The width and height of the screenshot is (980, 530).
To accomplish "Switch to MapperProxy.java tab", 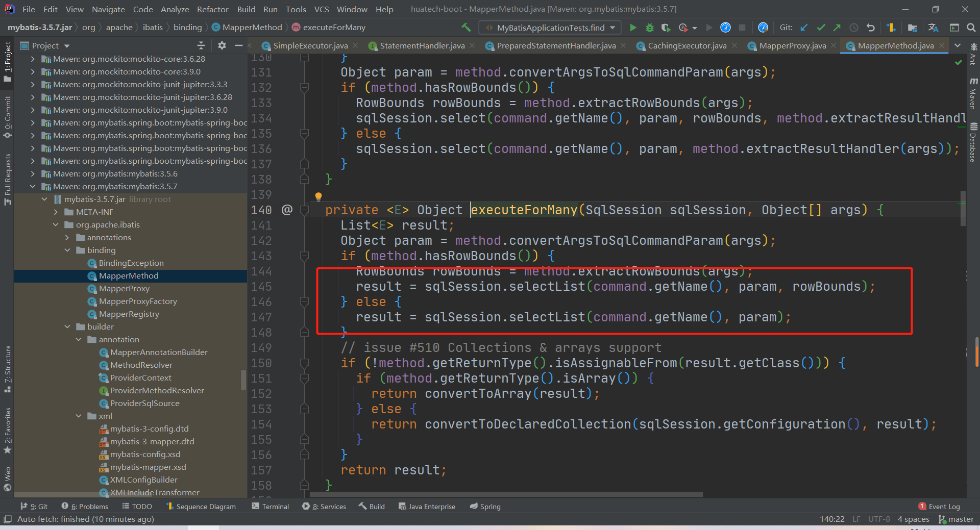I will 793,46.
